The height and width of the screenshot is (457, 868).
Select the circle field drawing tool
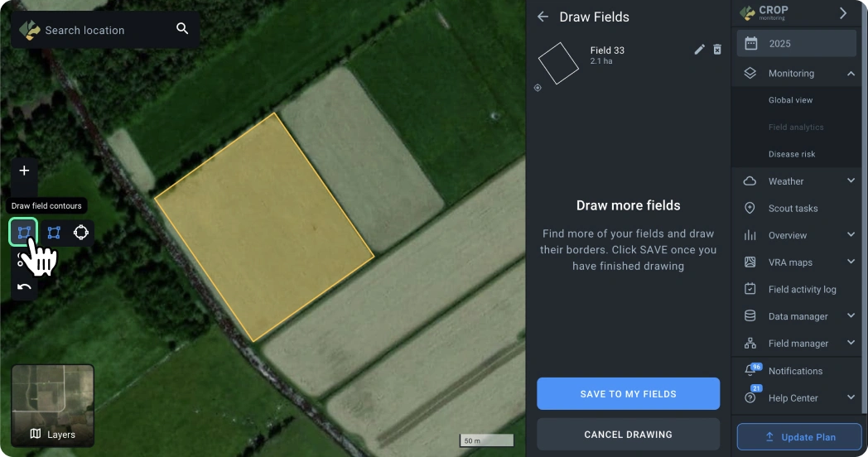coord(81,233)
